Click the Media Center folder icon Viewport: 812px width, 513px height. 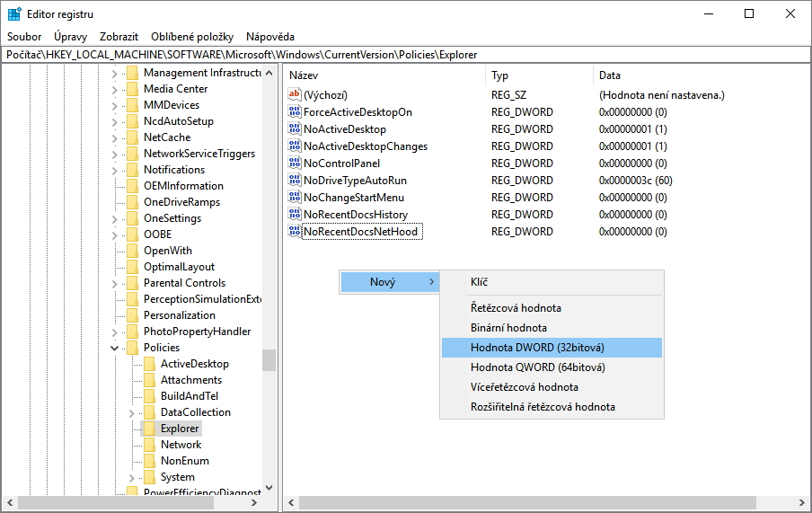click(133, 89)
